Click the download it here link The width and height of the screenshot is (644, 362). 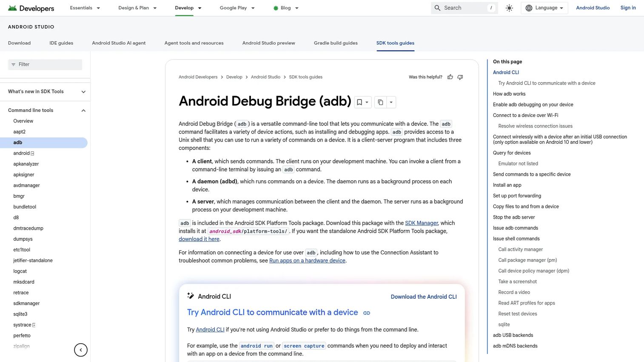pyautogui.click(x=199, y=239)
